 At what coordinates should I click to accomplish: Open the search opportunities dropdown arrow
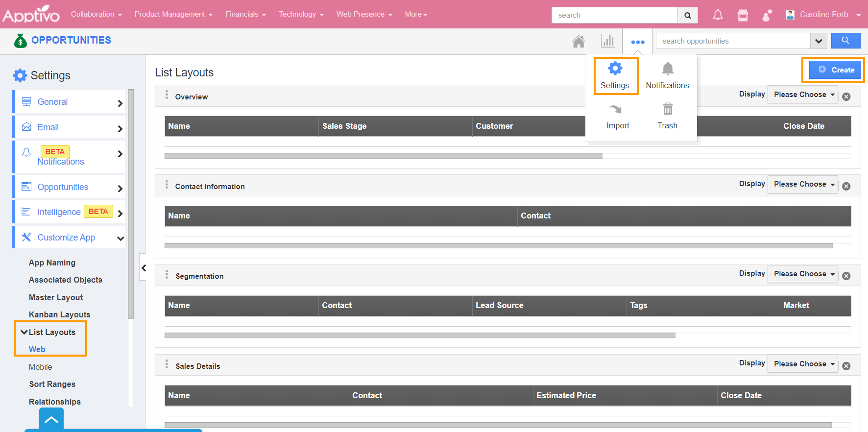point(819,41)
